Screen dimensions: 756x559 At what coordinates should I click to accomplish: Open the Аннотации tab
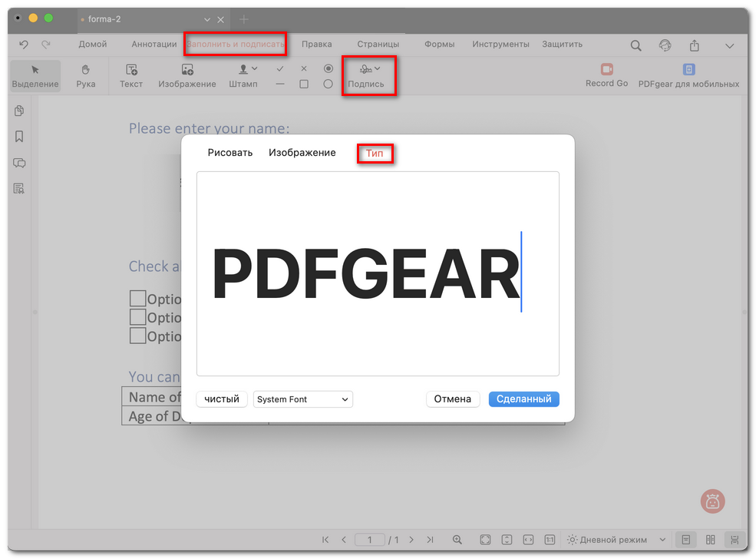[154, 44]
